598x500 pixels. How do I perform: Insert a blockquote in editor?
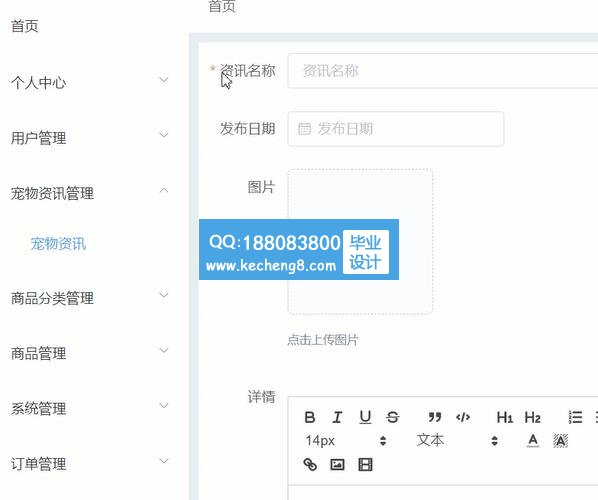(434, 417)
